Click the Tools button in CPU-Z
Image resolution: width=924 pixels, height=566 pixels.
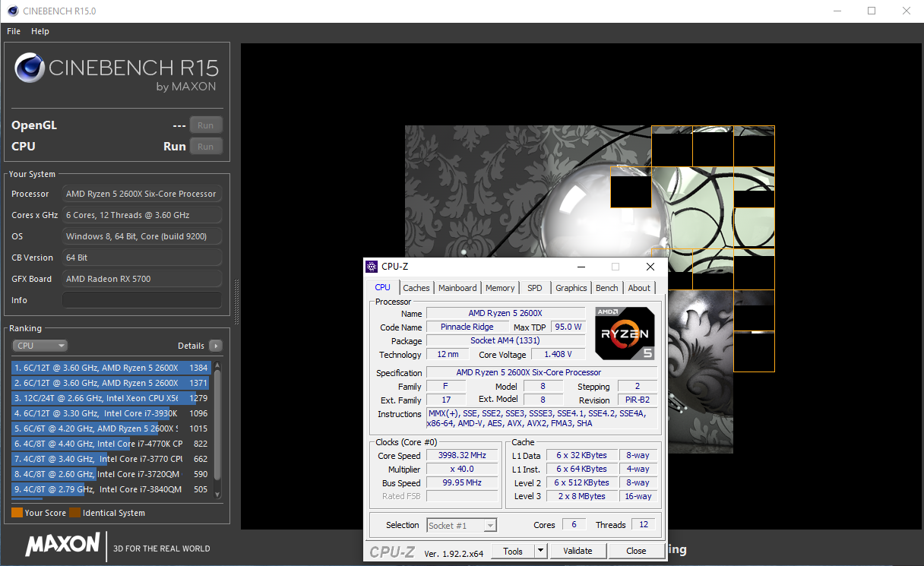(513, 551)
